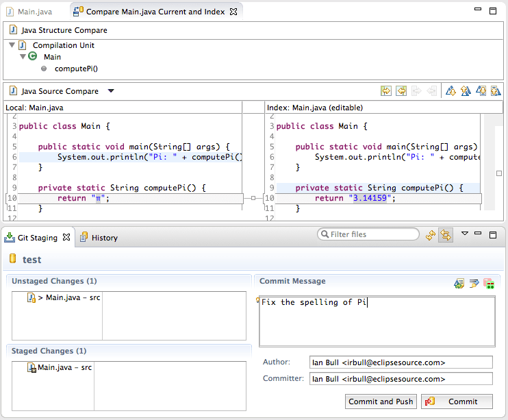This screenshot has height=420, width=508.
Task: Toggle Link with Editor and Selection
Action: click(x=446, y=235)
